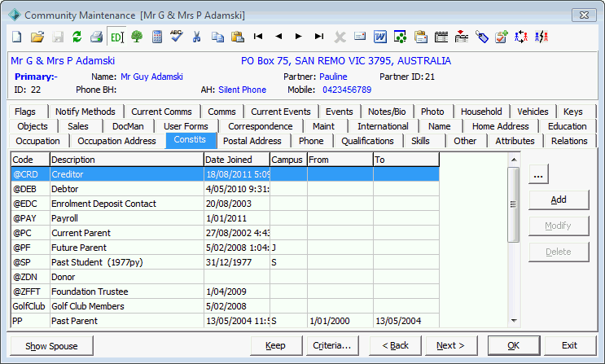Launch the Word document icon

(380, 37)
